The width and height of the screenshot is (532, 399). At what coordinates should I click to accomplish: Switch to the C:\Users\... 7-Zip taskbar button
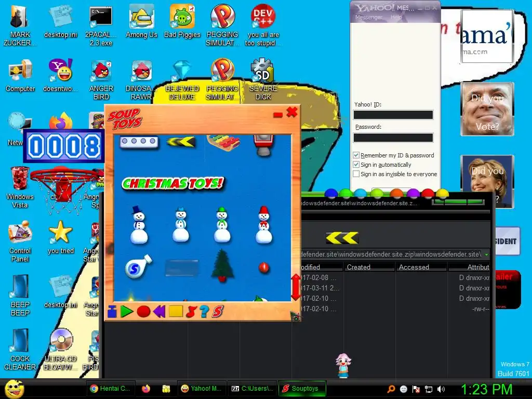click(x=252, y=389)
